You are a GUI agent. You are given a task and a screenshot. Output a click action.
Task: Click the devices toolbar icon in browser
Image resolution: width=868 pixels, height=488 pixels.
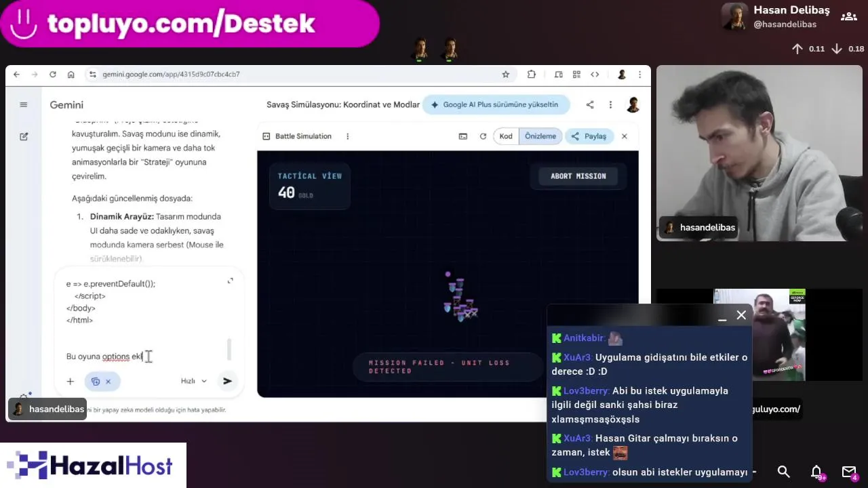pyautogui.click(x=559, y=75)
